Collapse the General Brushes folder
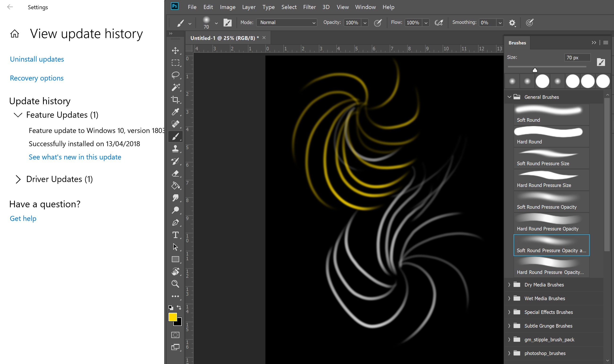Viewport: 614px width, 364px height. click(x=509, y=97)
